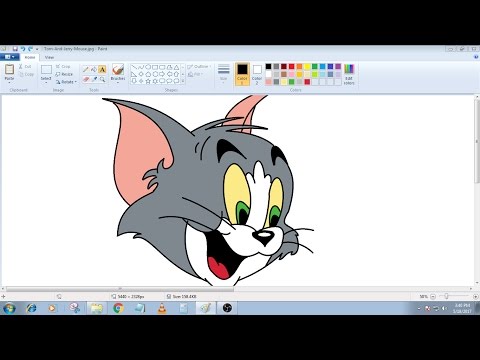Select the Magnifier tool
The image size is (480, 360).
coord(102,79)
